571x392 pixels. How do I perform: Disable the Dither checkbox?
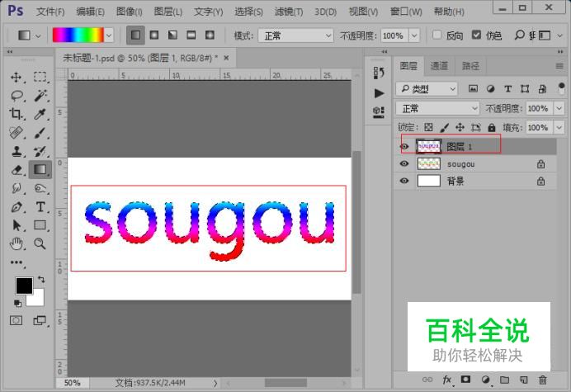coord(476,35)
